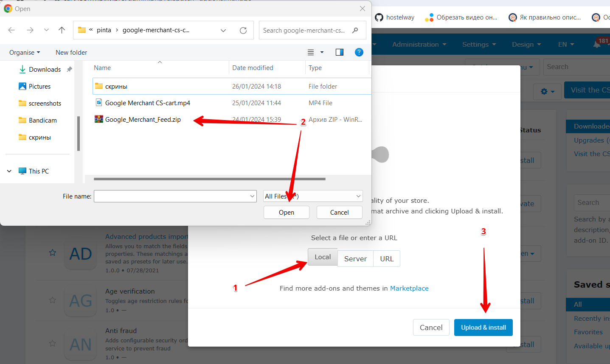Select the URL upload source tab
Image resolution: width=610 pixels, height=364 pixels.
click(387, 259)
